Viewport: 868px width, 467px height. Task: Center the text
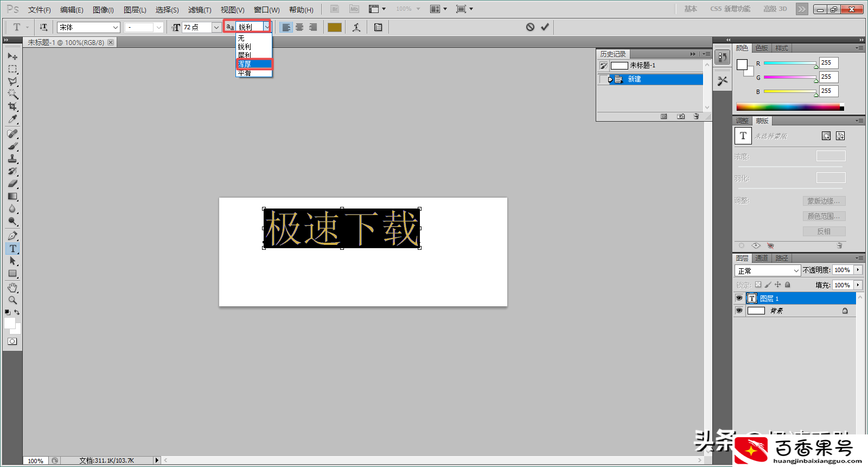(299, 27)
